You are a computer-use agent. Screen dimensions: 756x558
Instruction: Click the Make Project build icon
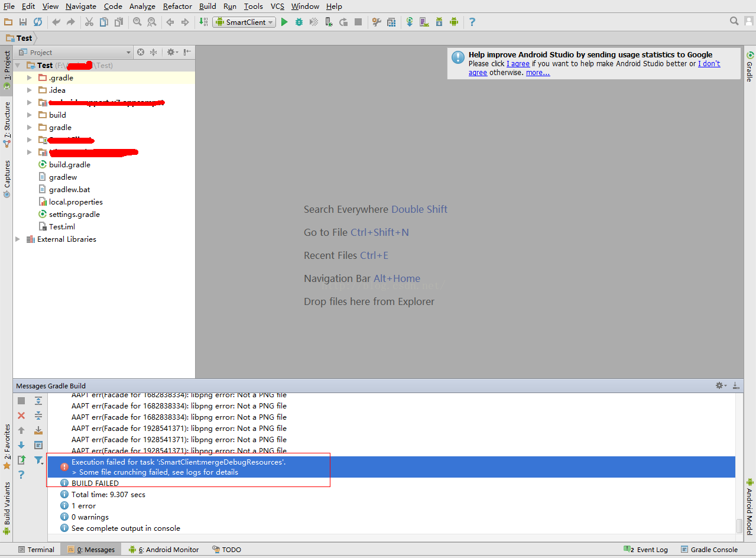pyautogui.click(x=203, y=22)
